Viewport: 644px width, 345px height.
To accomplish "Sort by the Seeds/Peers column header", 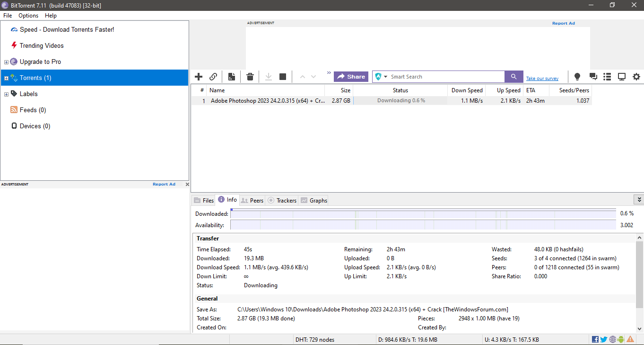I will click(x=571, y=90).
